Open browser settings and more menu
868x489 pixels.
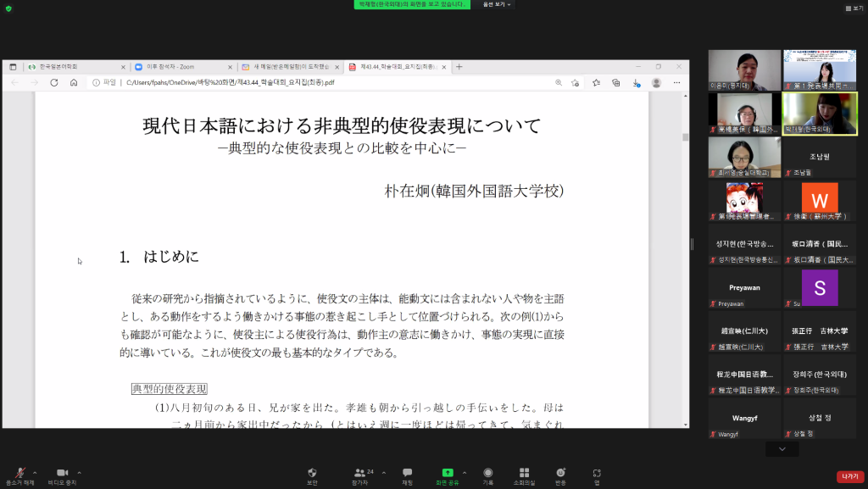point(676,82)
